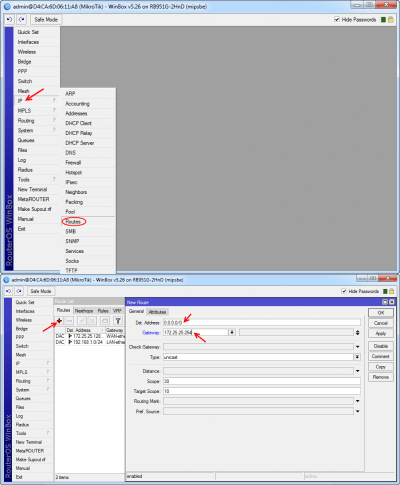
Task: Toggle Hide Passwords checkbox in upper window
Action: click(337, 20)
